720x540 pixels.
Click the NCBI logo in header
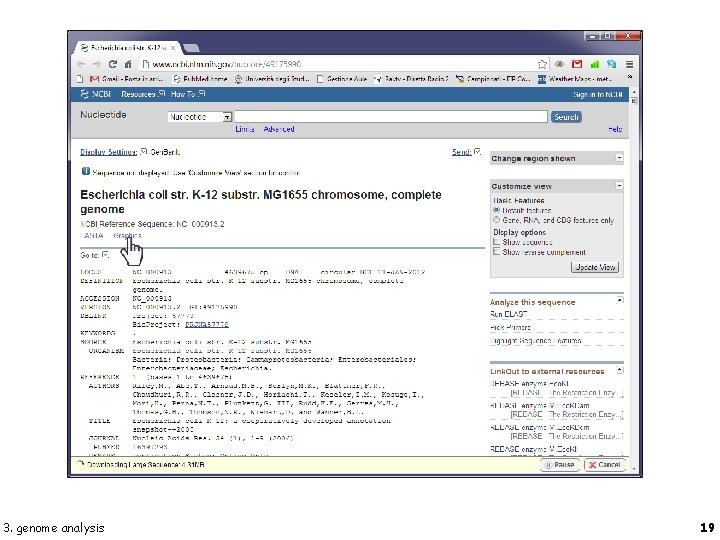coord(96,94)
